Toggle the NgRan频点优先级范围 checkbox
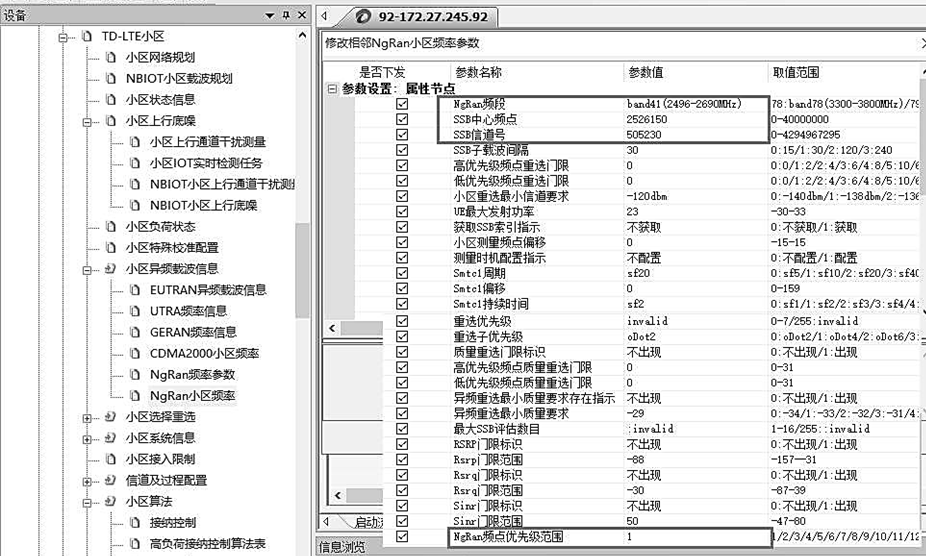 tap(402, 537)
